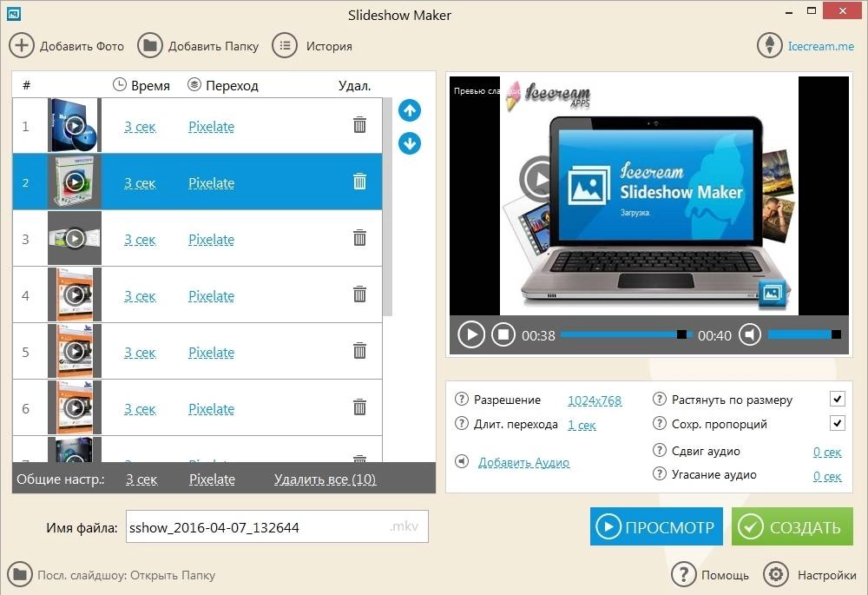Open Pixelate transition for slide 3
The image size is (868, 595).
(x=212, y=240)
